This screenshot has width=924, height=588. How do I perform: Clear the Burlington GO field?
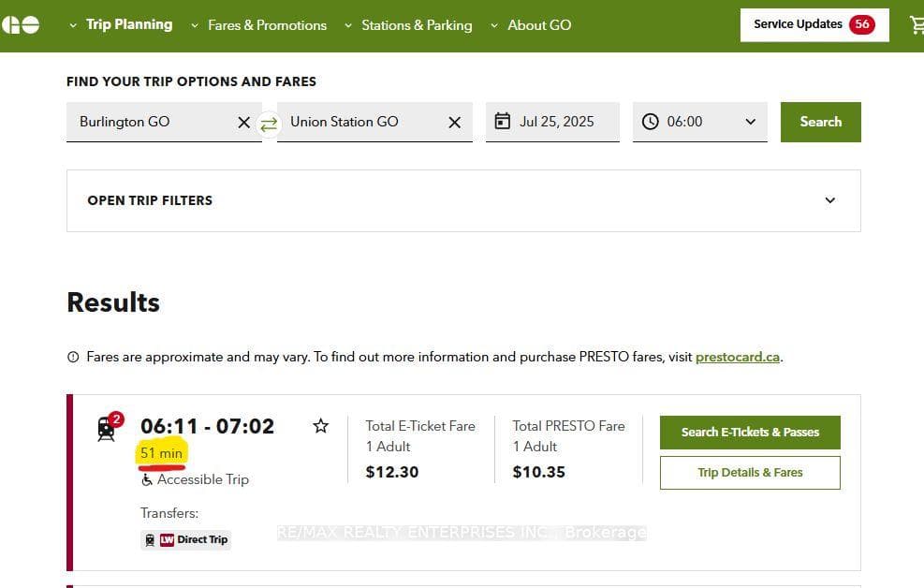click(x=243, y=123)
